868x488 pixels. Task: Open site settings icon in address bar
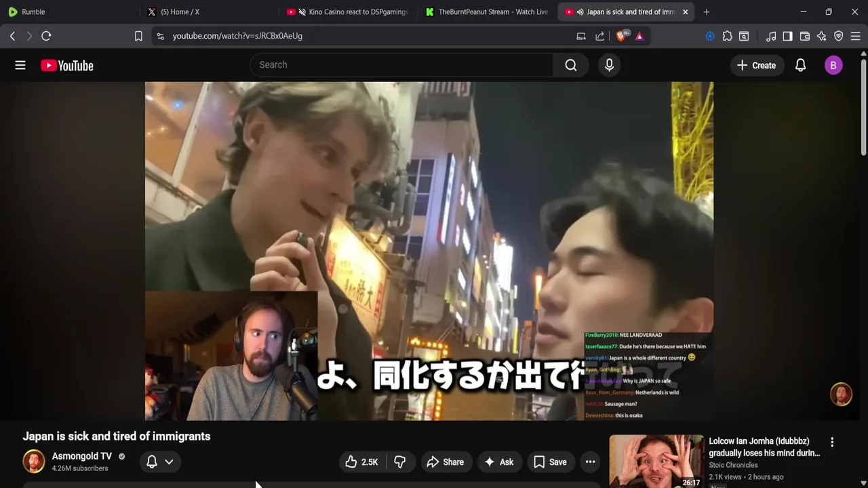click(160, 36)
